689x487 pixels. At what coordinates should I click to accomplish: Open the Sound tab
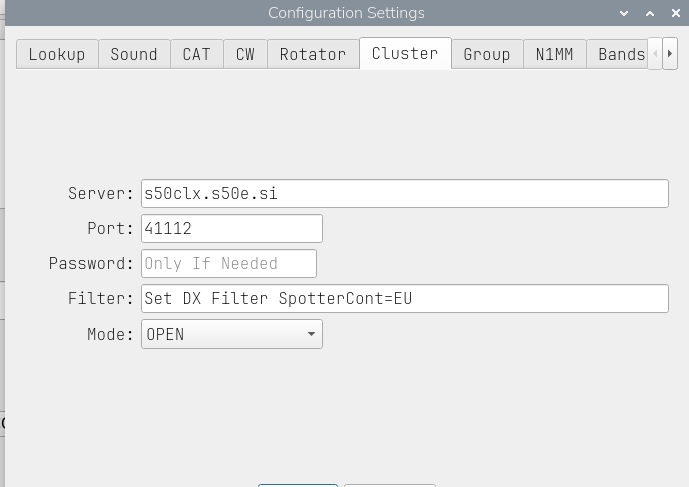coord(134,54)
